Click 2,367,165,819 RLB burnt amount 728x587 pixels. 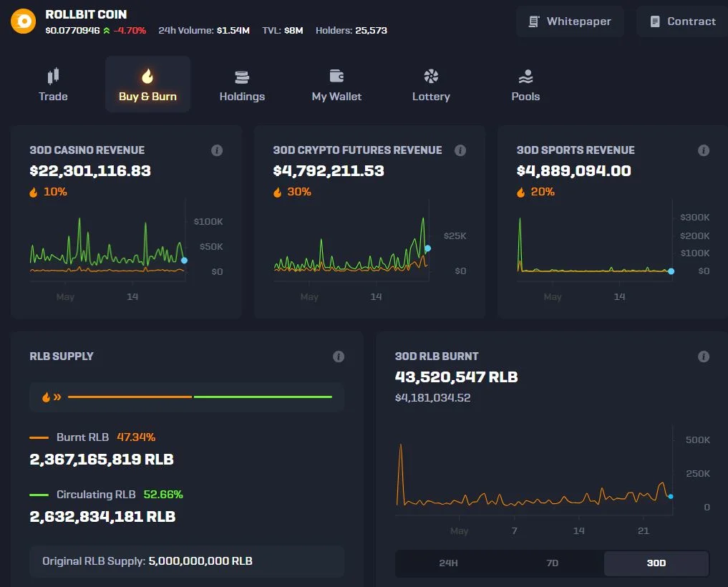pyautogui.click(x=102, y=460)
